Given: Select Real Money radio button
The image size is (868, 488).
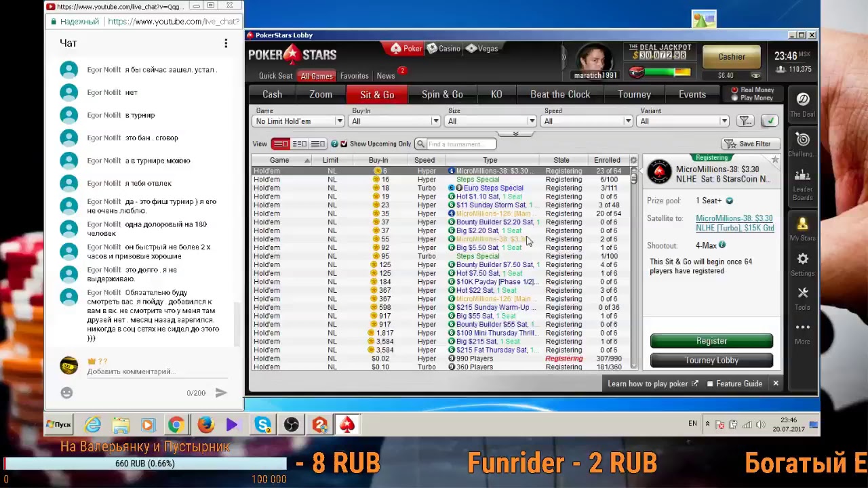Looking at the screenshot, I should tap(734, 90).
